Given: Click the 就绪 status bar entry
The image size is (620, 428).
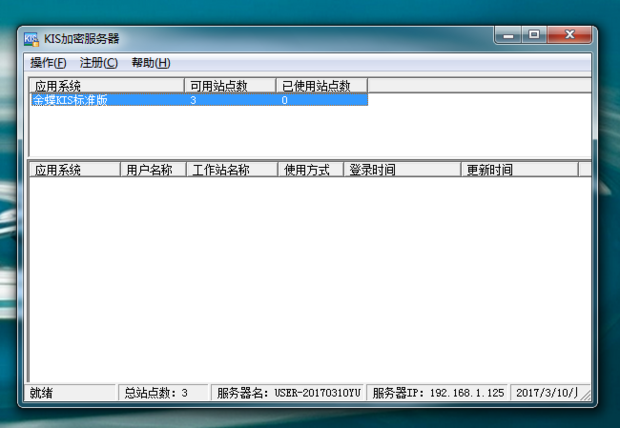Looking at the screenshot, I should pos(70,393).
